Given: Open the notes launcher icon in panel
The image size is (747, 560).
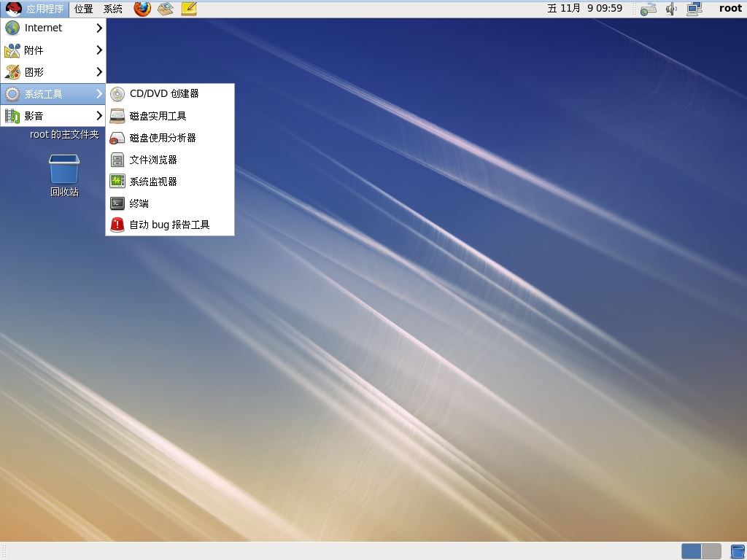Looking at the screenshot, I should pos(189,9).
